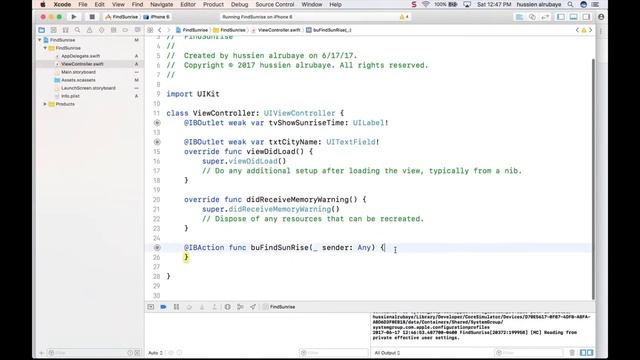Open the FindSunrise scheme selector

pyautogui.click(x=122, y=17)
